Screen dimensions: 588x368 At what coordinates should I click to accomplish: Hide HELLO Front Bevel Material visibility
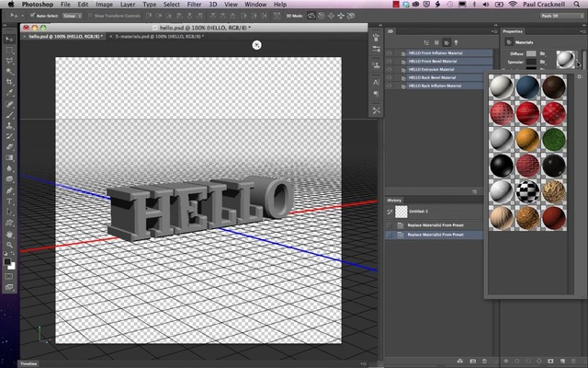[390, 62]
